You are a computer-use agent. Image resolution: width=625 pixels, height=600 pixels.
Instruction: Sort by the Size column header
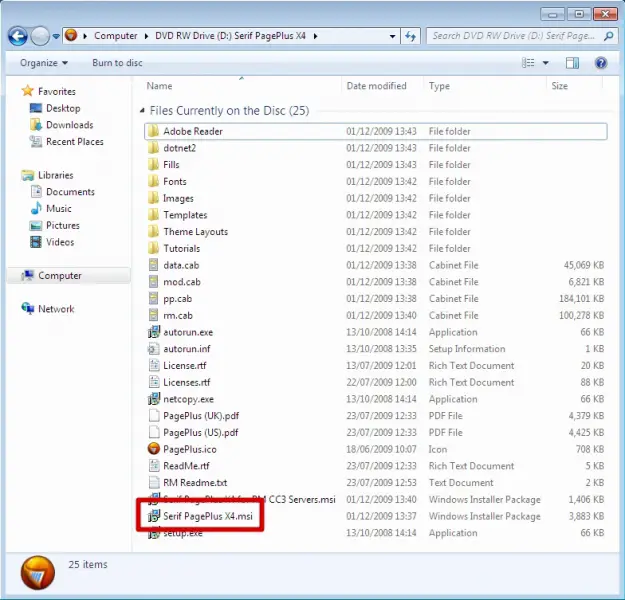(560, 86)
